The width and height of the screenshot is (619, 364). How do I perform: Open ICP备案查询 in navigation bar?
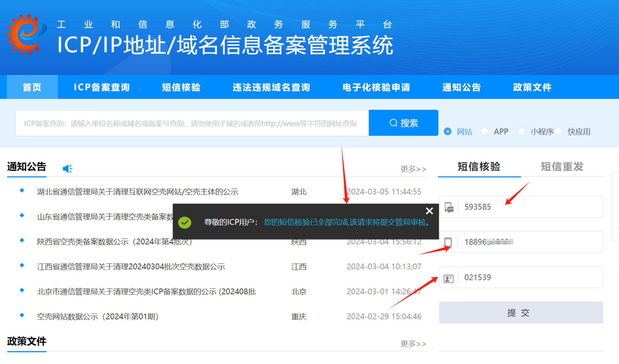coord(102,87)
